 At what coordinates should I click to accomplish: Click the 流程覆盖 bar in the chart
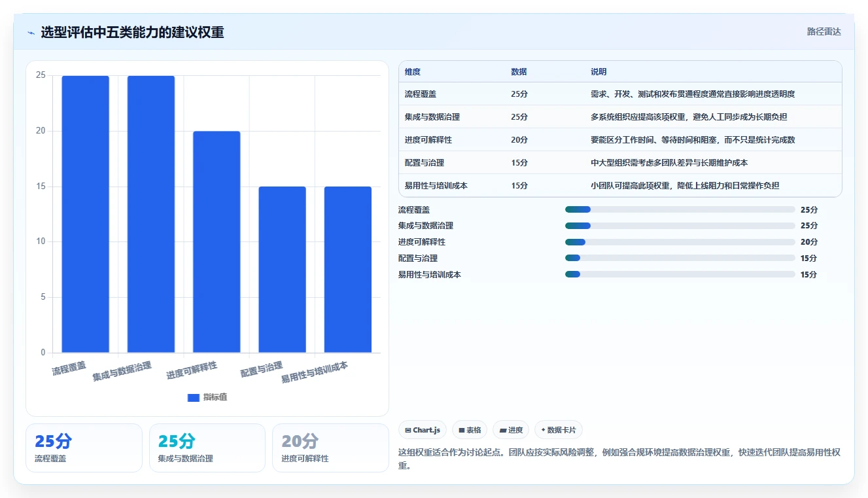pyautogui.click(x=86, y=214)
